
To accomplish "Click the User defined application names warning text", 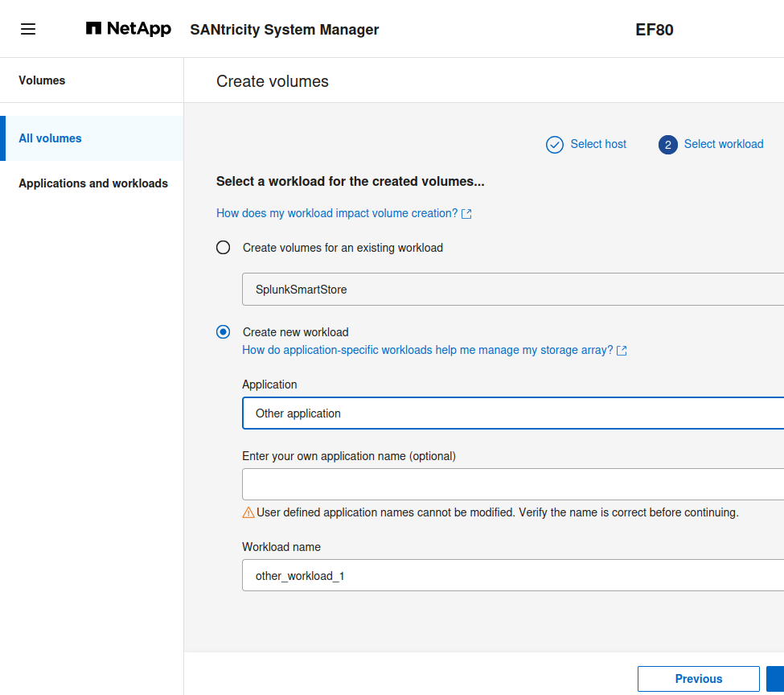I will [x=498, y=512].
